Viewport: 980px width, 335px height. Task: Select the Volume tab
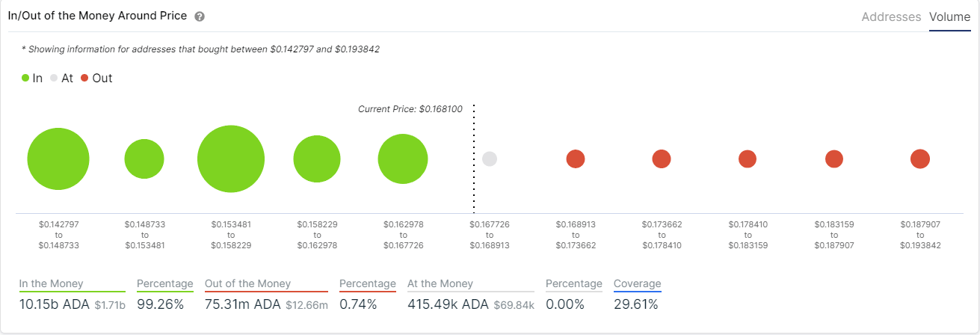[949, 16]
